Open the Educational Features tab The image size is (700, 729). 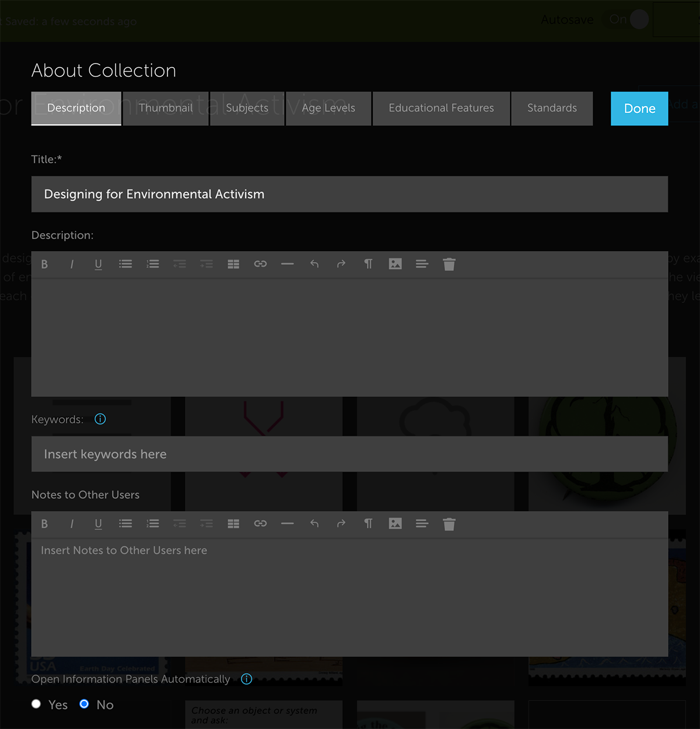[x=441, y=108]
